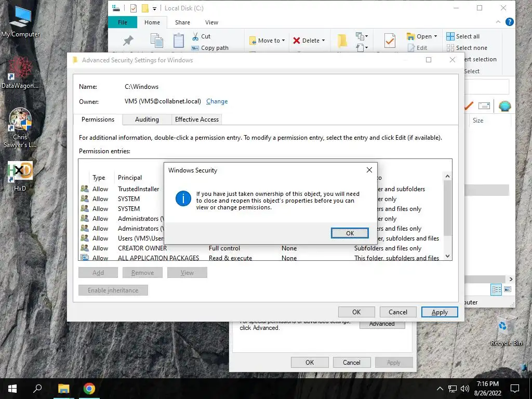The height and width of the screenshot is (399, 532).
Task: Click Apply in Advanced Security Settings
Action: point(440,312)
